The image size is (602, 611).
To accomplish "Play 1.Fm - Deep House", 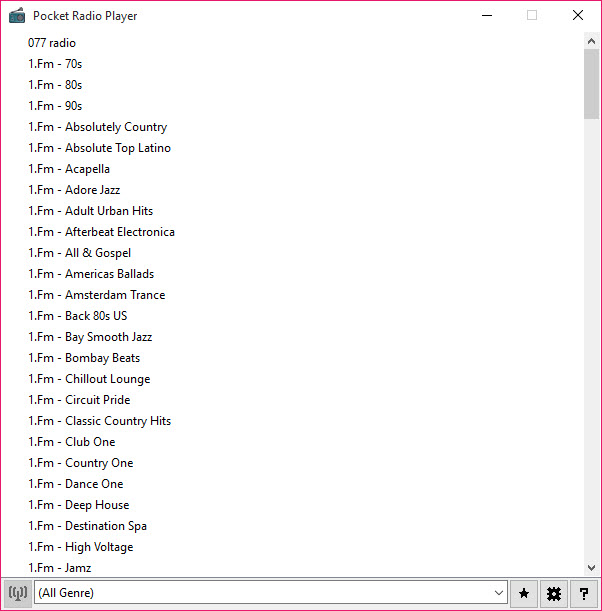I will tap(79, 505).
